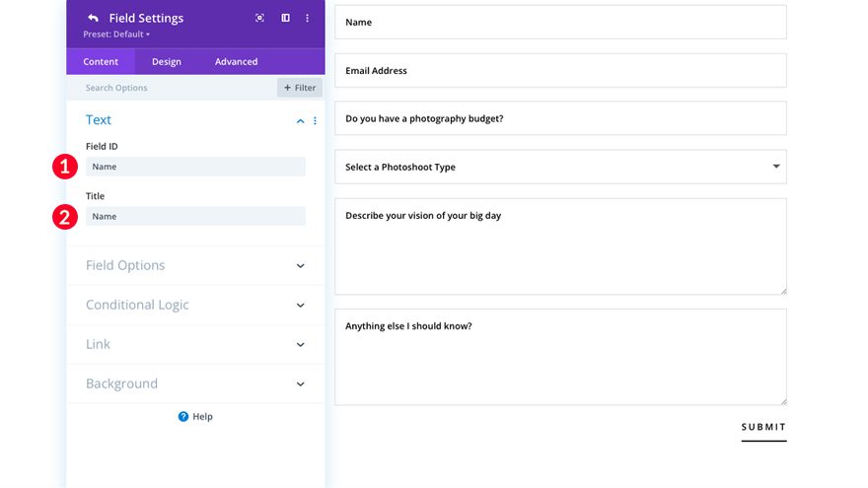Expand the Link settings section
868x488 pixels.
point(301,344)
